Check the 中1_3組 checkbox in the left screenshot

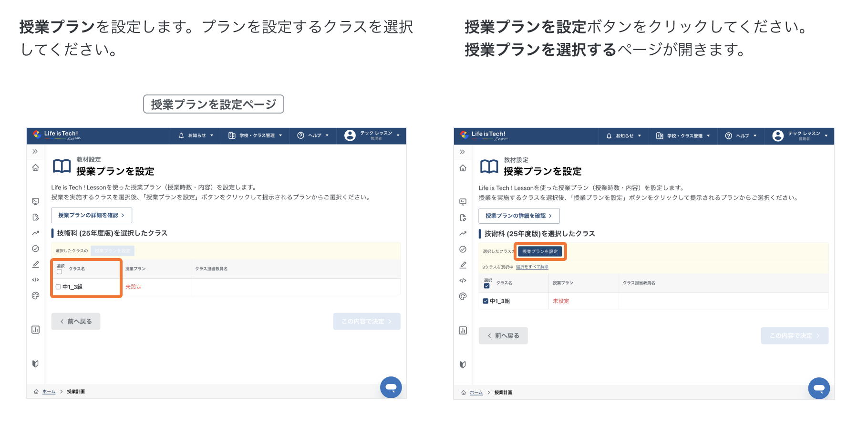58,287
